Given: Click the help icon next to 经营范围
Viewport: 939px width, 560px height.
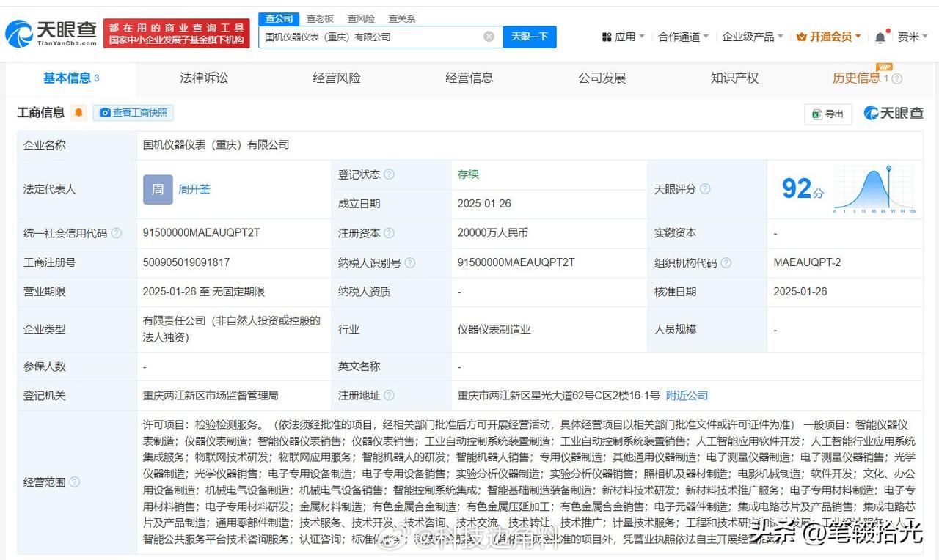Looking at the screenshot, I should coord(74,482).
